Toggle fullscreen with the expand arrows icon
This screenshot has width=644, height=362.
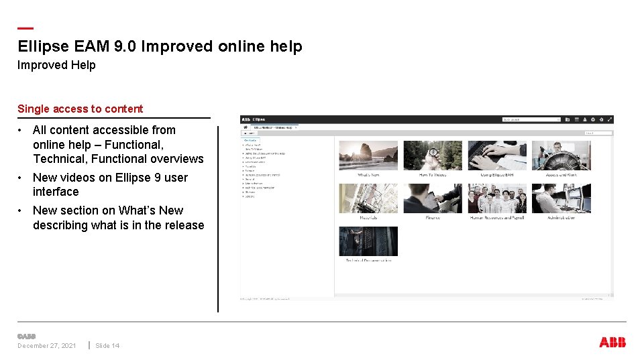click(x=610, y=119)
